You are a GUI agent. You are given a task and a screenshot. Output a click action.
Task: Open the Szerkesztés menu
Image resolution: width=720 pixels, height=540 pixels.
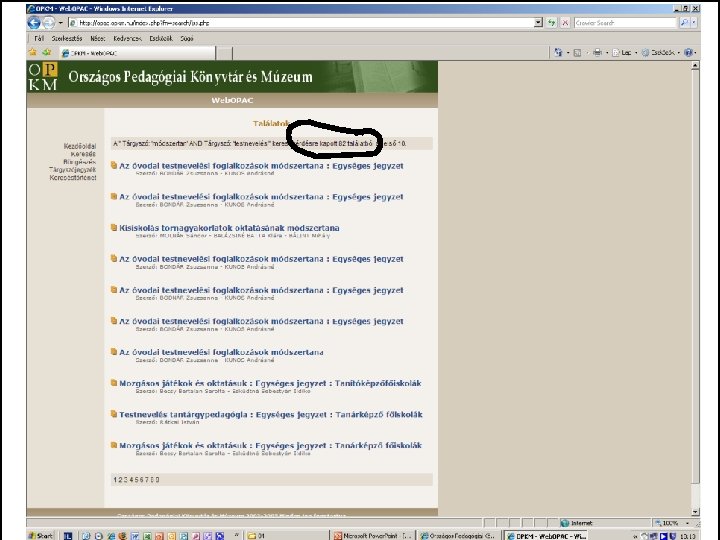67,39
